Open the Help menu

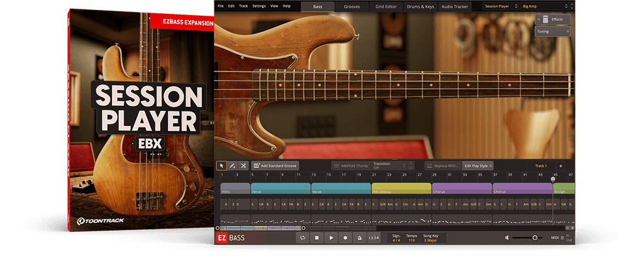[x=287, y=6]
